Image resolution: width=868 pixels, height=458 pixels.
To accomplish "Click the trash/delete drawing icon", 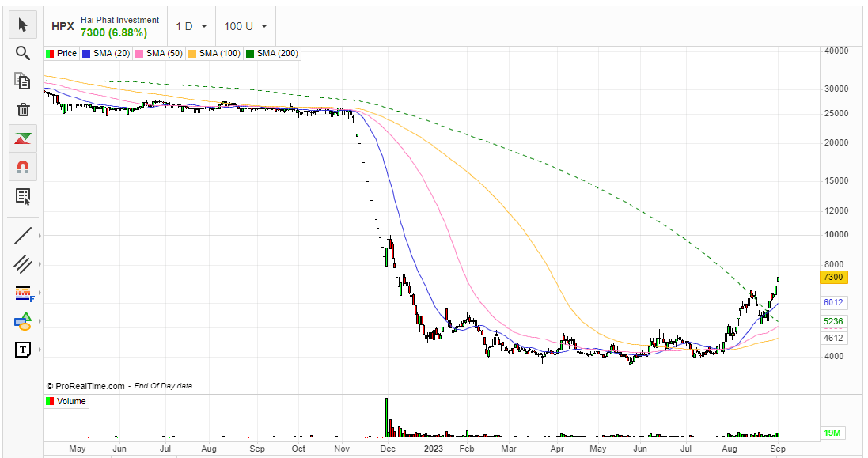I will click(23, 110).
